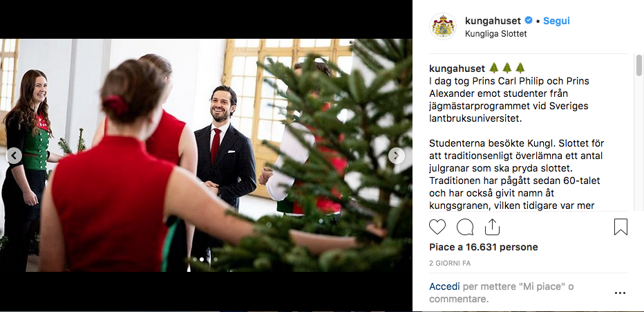The image size is (644, 312).
Task: Go to the previous photo with the left arrow
Action: [x=15, y=156]
